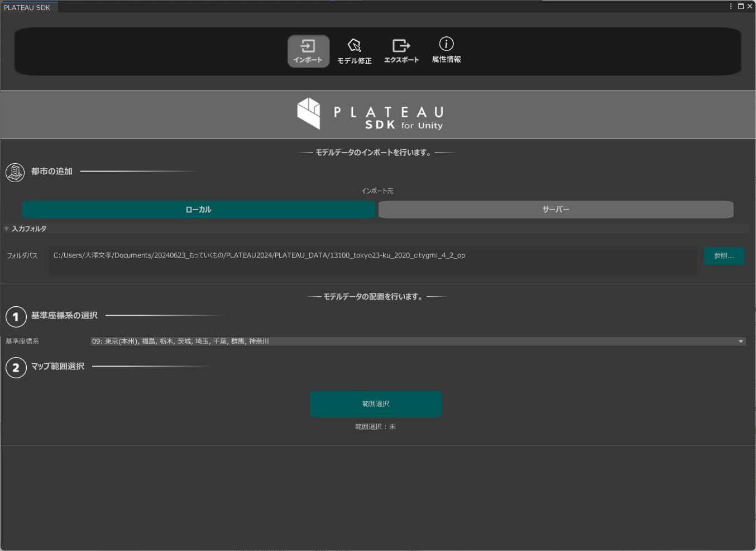Open the モデル修正 model adjust tool
This screenshot has height=551, width=756.
click(x=355, y=51)
